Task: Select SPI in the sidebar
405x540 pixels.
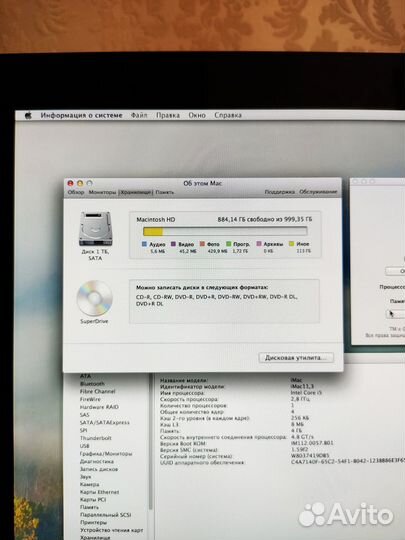Action: 83,430
